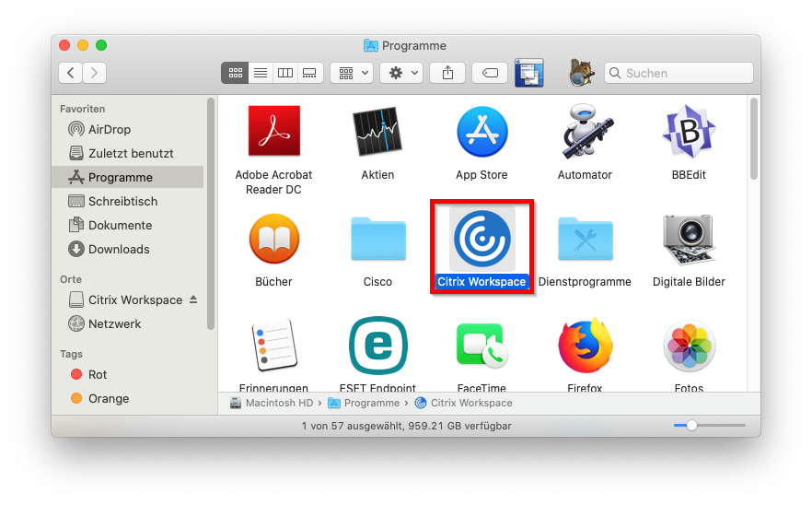Image resolution: width=812 pixels, height=505 pixels.
Task: Open the Dienstprogramme folder
Action: [586, 239]
